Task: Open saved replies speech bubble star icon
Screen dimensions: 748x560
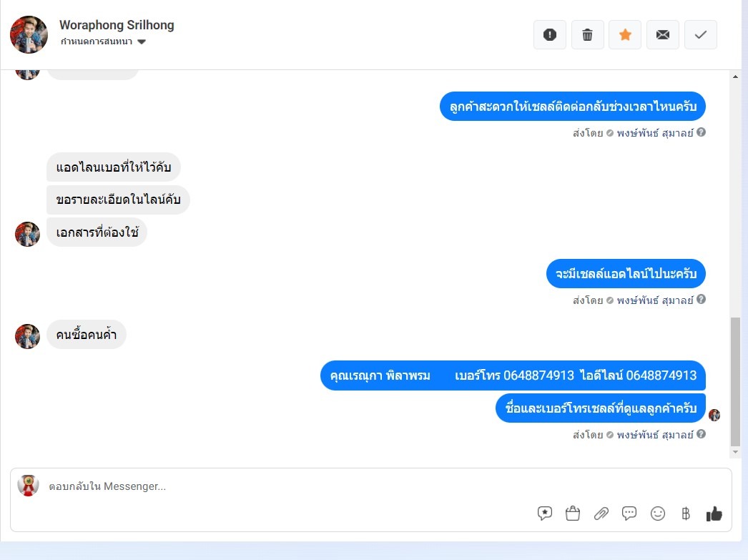Action: [544, 514]
